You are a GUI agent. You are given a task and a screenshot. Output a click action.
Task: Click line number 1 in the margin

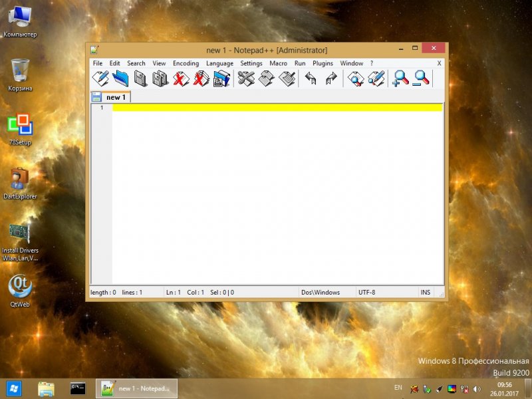[102, 108]
